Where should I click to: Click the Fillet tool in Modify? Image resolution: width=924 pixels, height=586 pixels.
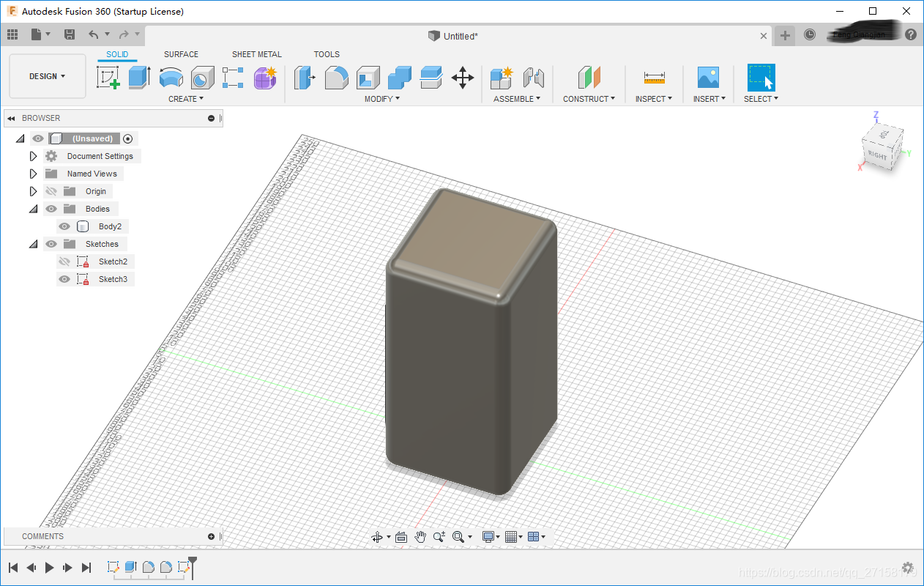[x=336, y=77]
